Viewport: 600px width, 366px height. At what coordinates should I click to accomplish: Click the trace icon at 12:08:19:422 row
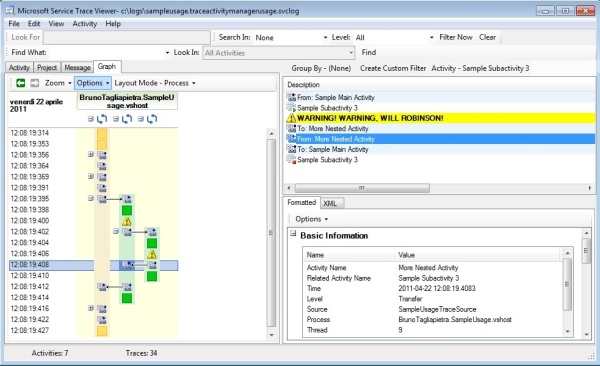tap(102, 320)
